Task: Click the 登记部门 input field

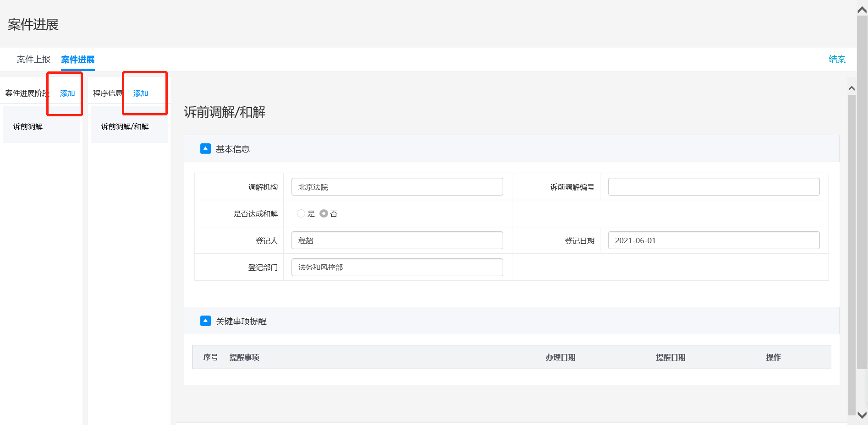Action: 397,267
